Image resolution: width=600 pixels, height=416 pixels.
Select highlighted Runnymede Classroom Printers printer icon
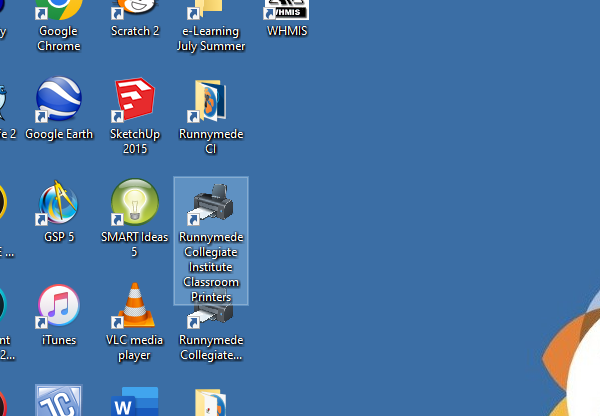[211, 203]
